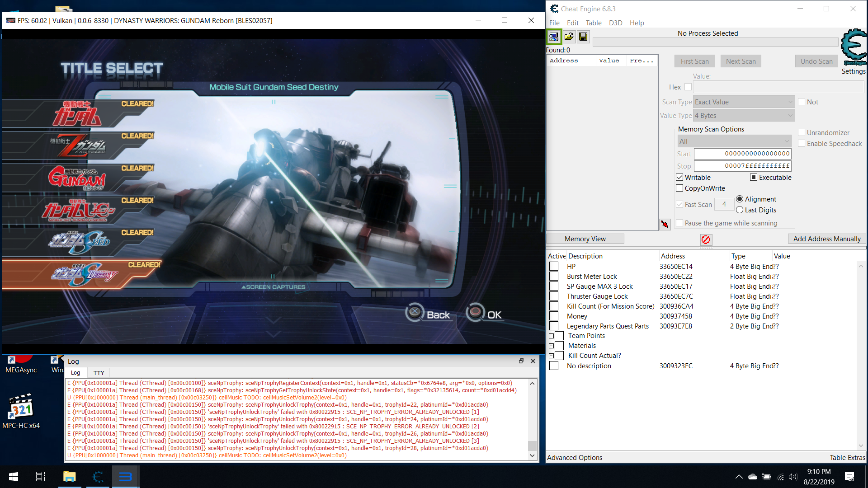Switch to the TTY log tab
868x488 pixels.
pos(99,373)
